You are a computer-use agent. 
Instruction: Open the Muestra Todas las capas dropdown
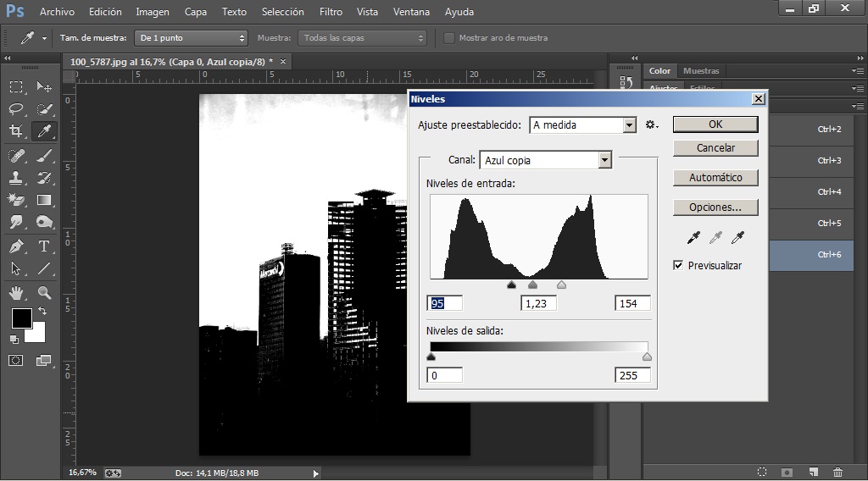(x=362, y=37)
